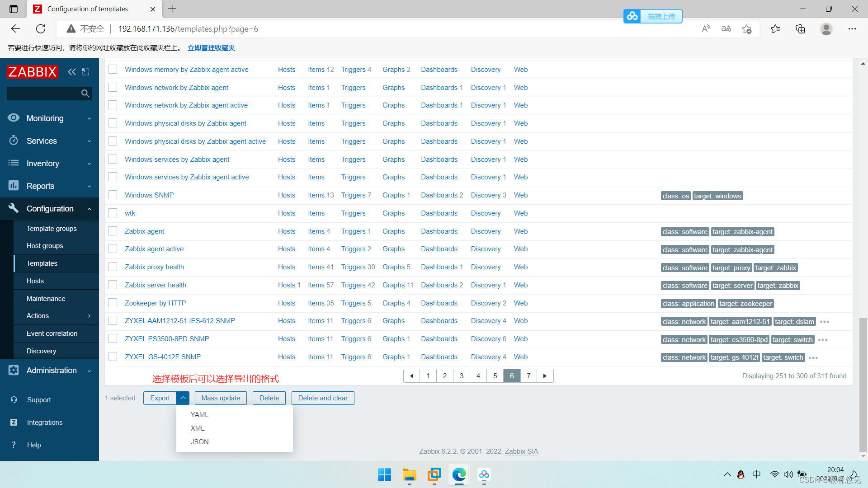Click the Services clock icon
The image size is (868, 488).
point(14,141)
